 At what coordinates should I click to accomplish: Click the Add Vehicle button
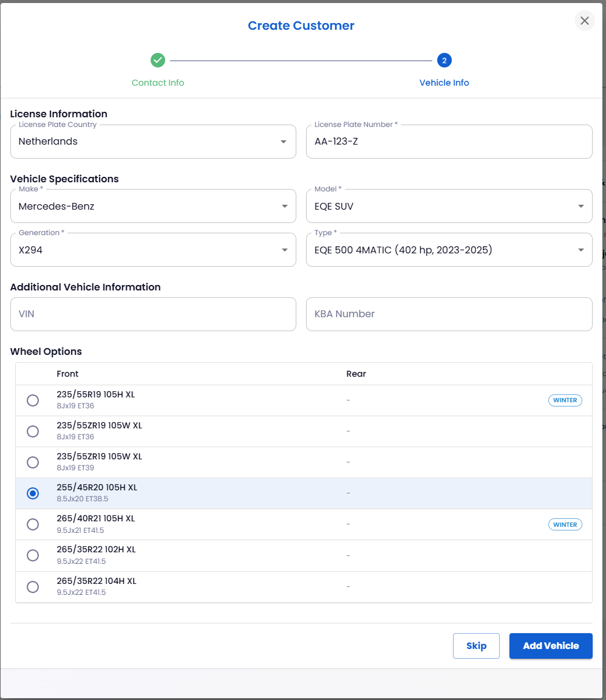coord(551,646)
